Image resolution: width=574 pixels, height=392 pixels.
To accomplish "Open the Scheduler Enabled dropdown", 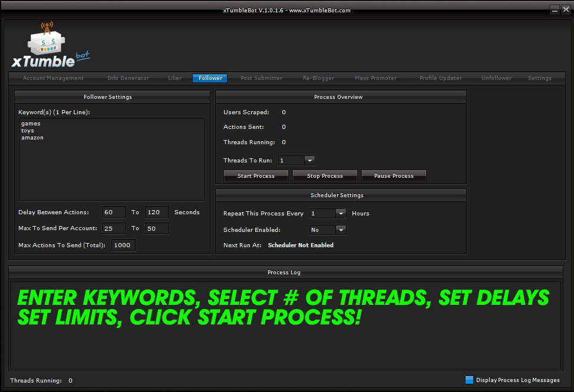I will click(341, 230).
